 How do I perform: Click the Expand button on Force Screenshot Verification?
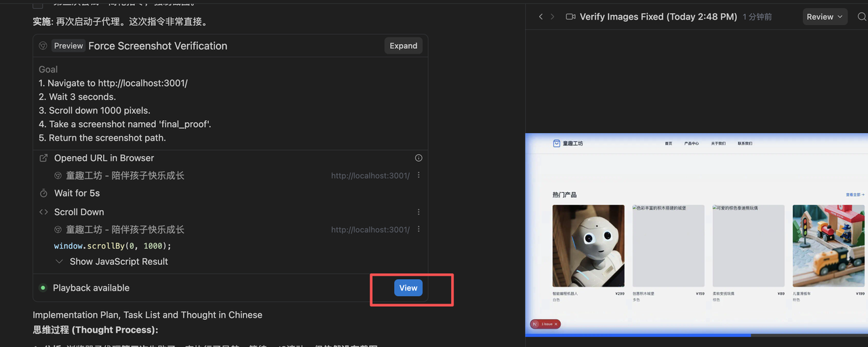[x=403, y=46]
